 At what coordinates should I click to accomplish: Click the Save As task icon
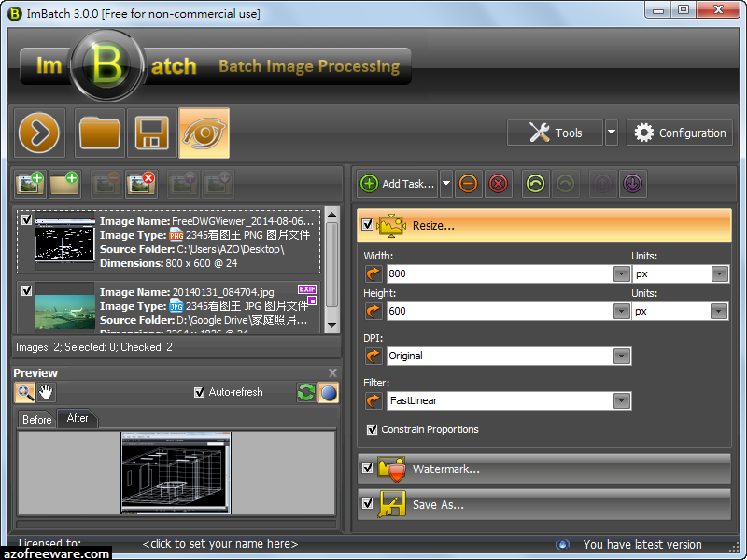pyautogui.click(x=391, y=504)
